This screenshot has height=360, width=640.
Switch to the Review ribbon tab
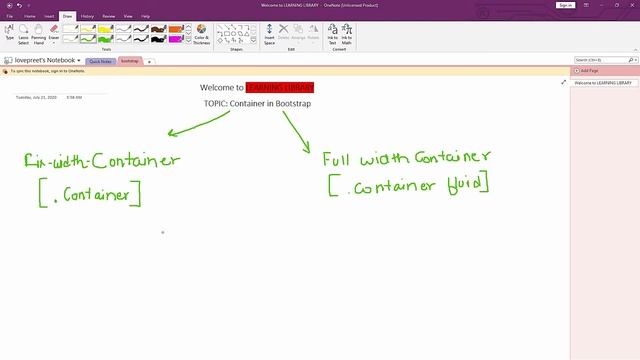(x=109, y=16)
